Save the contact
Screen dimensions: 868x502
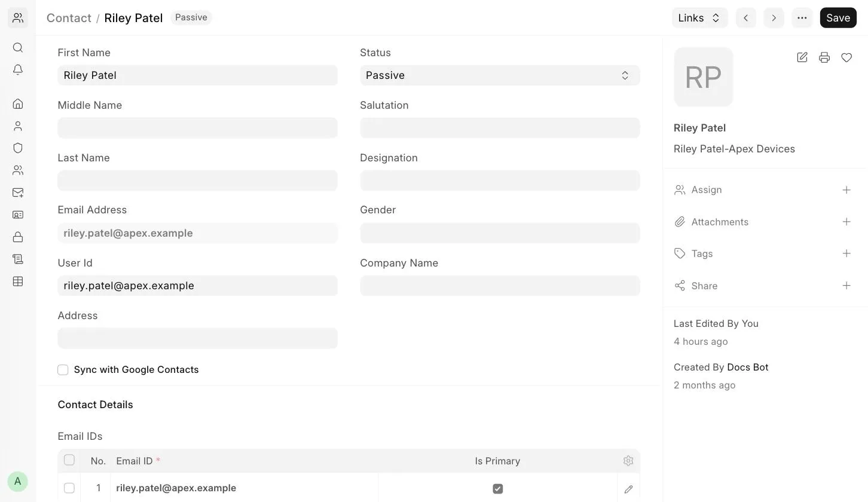[x=838, y=18]
